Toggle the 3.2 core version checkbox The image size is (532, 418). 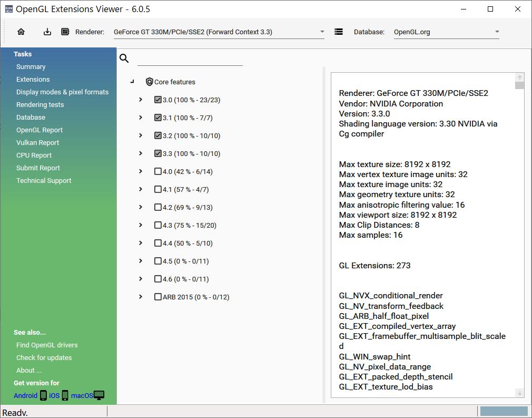click(158, 135)
